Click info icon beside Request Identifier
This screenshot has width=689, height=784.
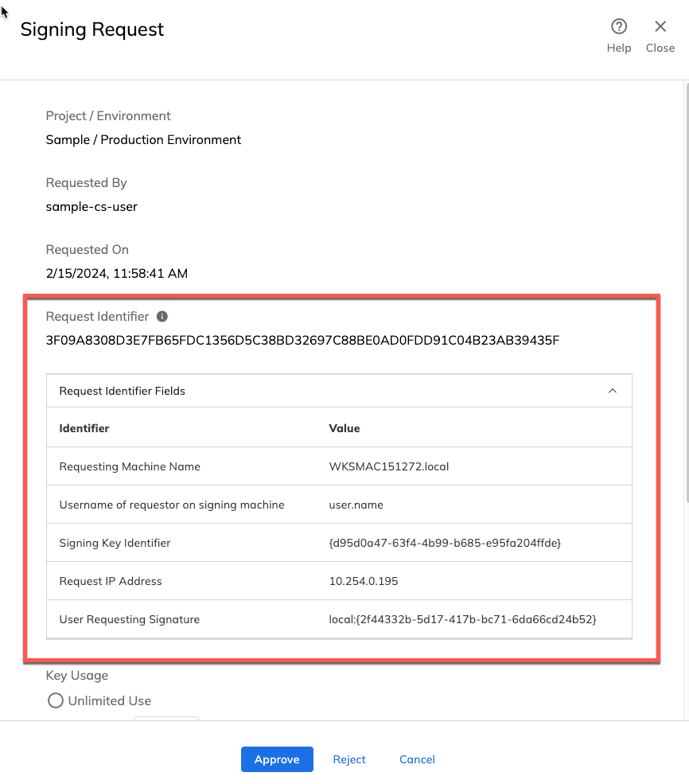click(x=162, y=316)
